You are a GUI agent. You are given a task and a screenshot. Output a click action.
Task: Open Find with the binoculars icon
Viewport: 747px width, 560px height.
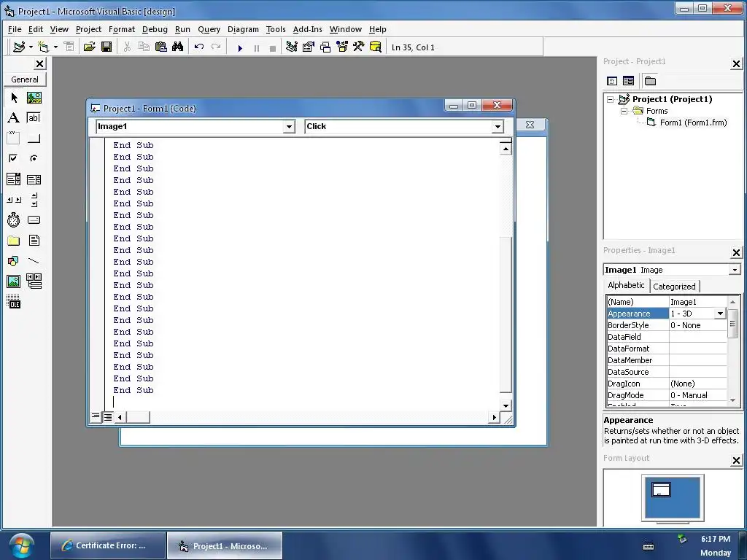click(x=178, y=47)
